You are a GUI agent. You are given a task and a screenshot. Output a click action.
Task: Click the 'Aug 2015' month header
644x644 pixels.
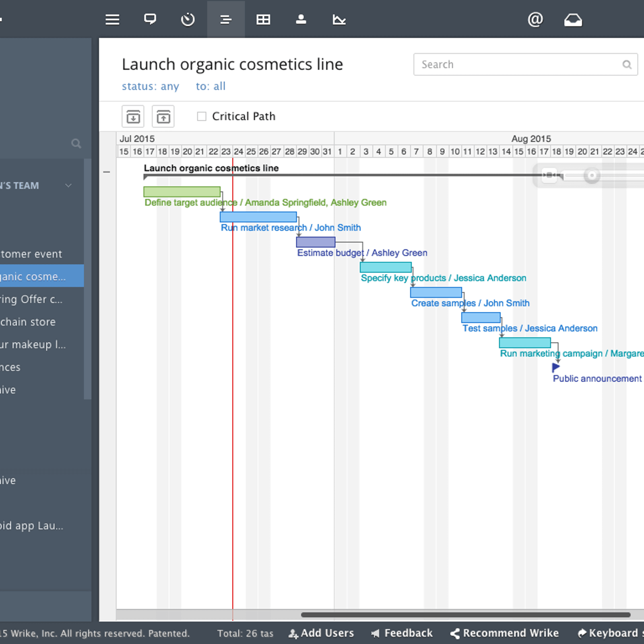point(531,138)
